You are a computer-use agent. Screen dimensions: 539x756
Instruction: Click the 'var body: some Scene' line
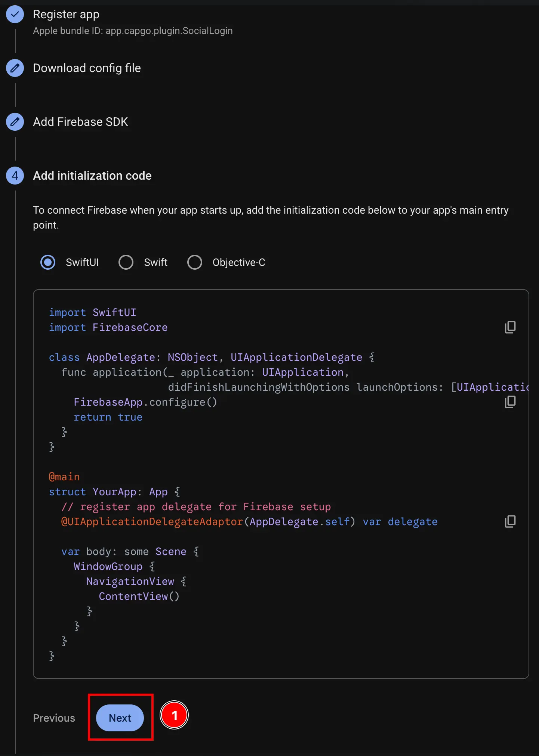130,552
